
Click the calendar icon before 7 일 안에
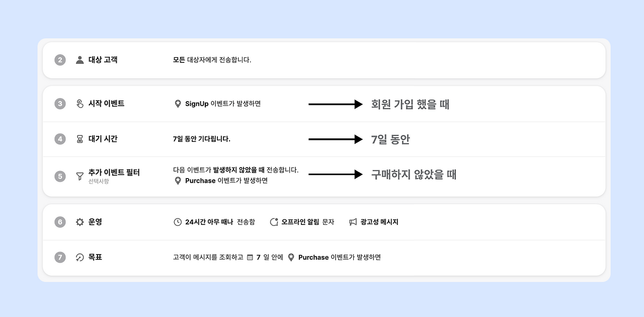[250, 258]
